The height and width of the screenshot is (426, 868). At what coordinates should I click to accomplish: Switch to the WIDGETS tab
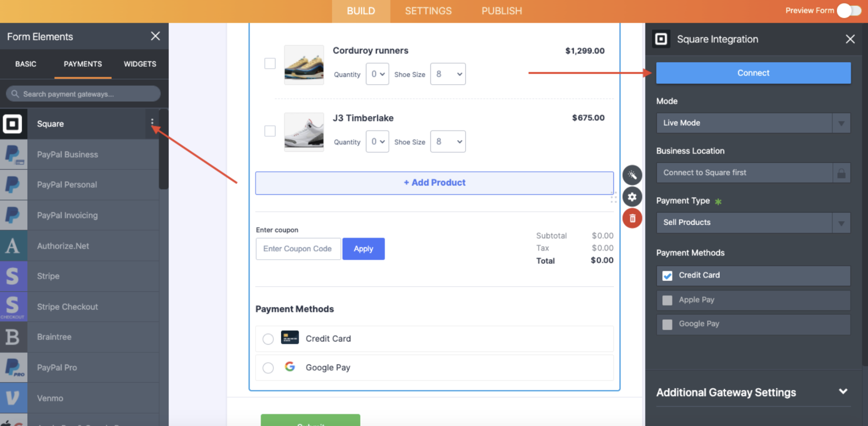(x=140, y=64)
